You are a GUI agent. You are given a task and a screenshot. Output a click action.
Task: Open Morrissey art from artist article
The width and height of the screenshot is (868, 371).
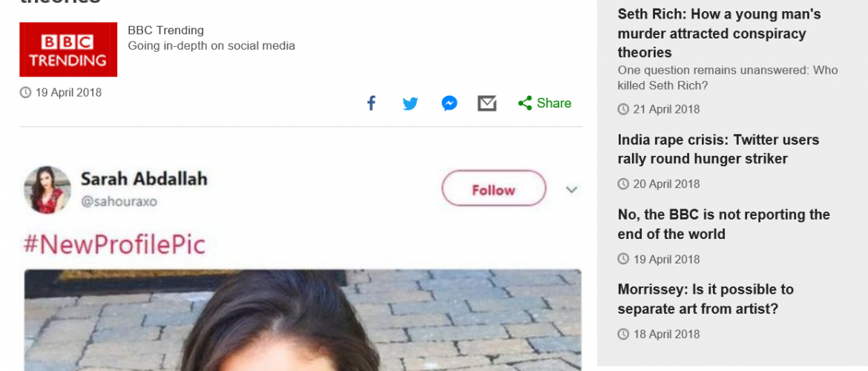pos(705,299)
